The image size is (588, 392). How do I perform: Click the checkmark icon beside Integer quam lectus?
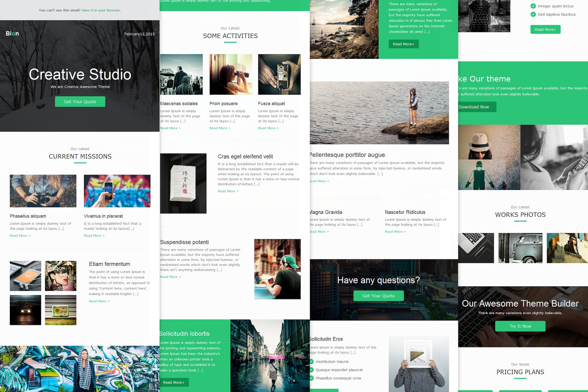tap(533, 6)
